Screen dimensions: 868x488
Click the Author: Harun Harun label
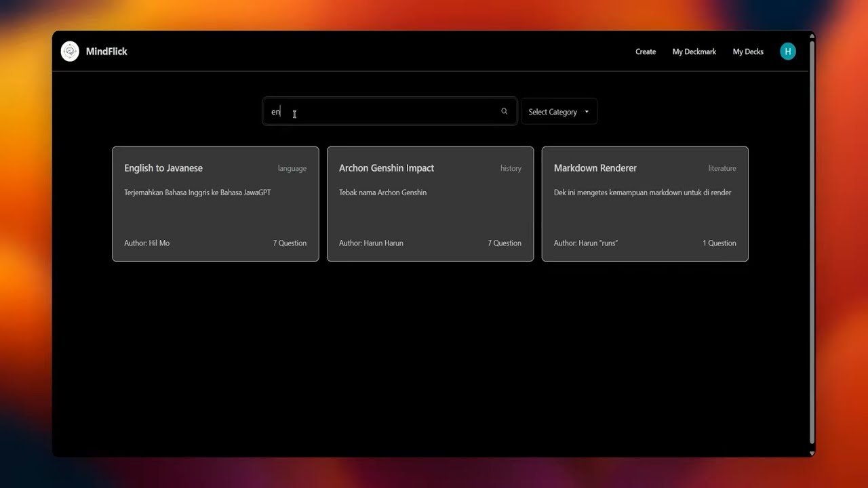click(x=371, y=243)
